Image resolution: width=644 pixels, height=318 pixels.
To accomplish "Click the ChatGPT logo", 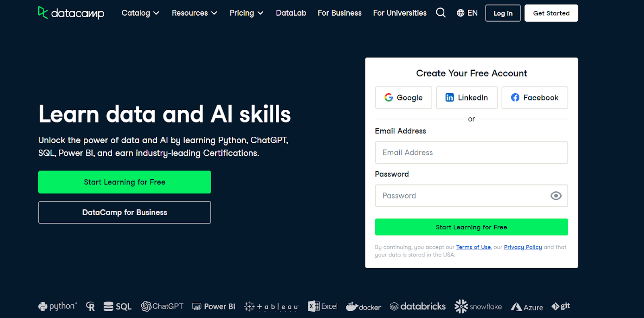I will [x=162, y=306].
